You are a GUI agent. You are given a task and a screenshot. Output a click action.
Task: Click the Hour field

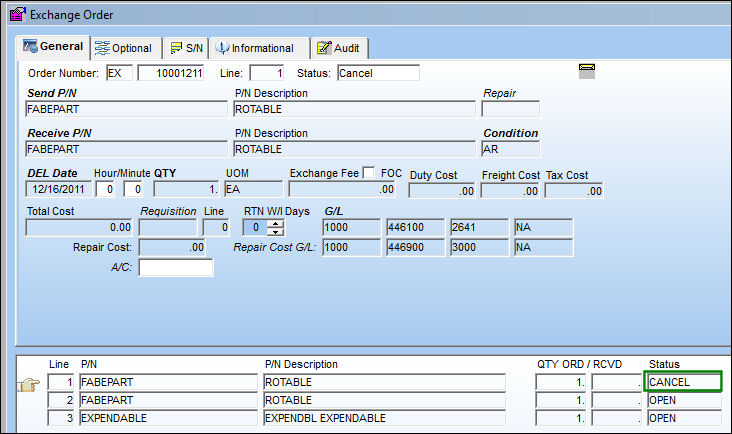pyautogui.click(x=105, y=189)
